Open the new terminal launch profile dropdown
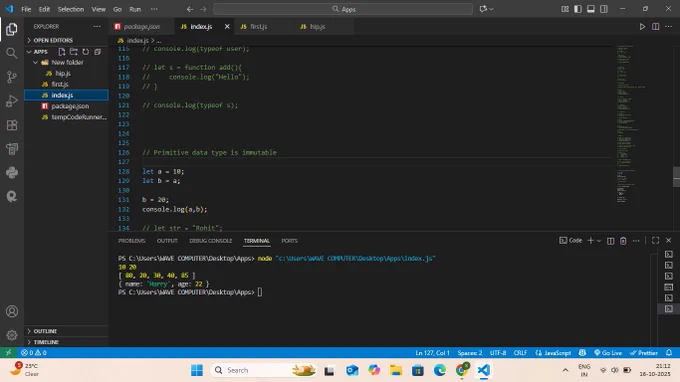Viewport: 680px width, 382px height. coord(599,241)
